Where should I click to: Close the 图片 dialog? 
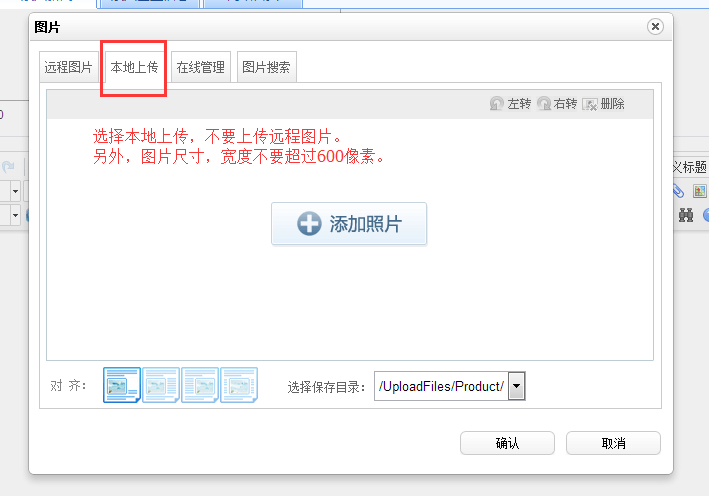click(x=655, y=27)
